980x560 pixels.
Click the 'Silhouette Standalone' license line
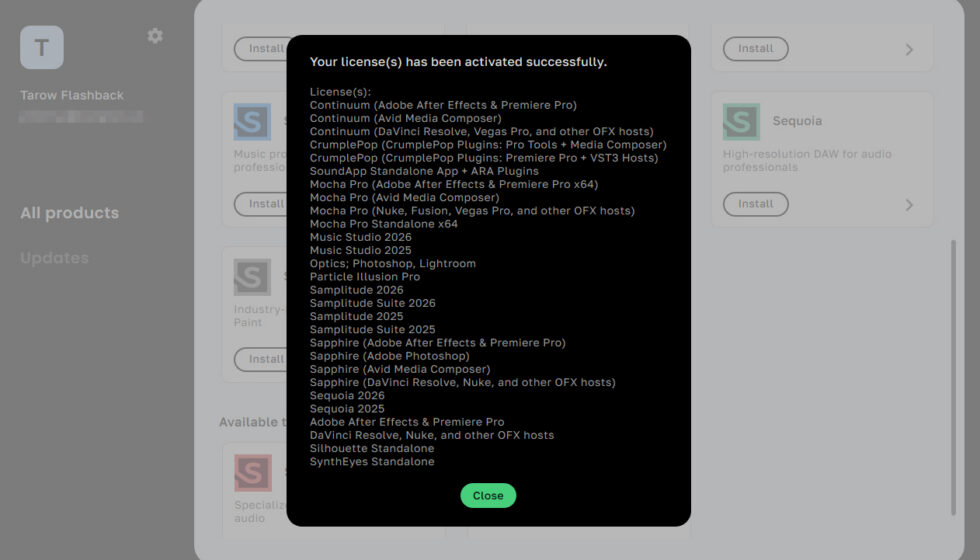click(x=372, y=448)
